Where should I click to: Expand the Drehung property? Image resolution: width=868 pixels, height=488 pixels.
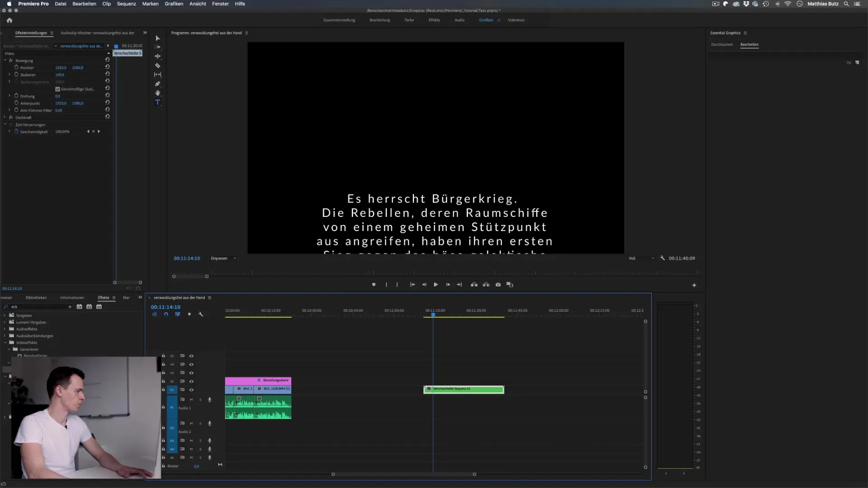(x=9, y=96)
